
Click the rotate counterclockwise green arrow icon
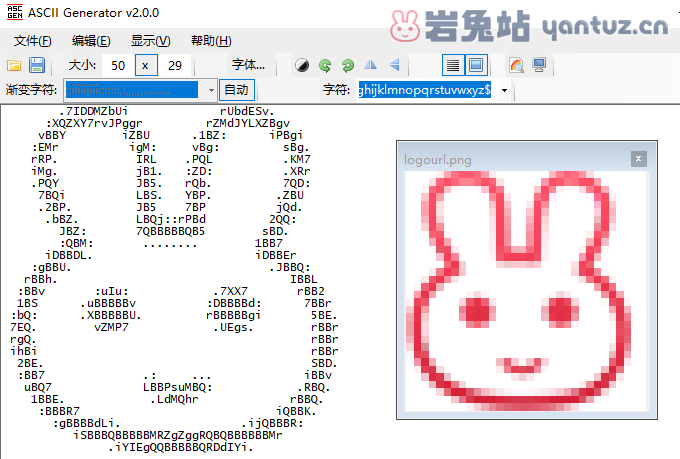[x=347, y=65]
